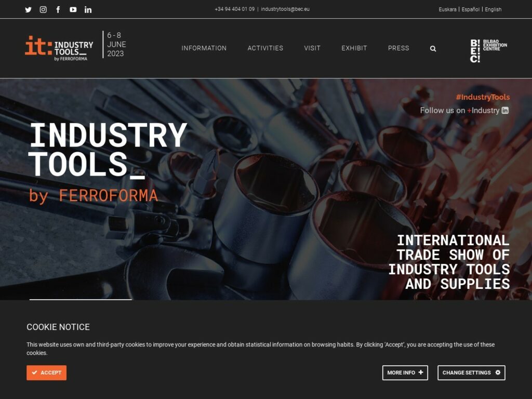Open the Bilbao Exhibition Centre logo
Image resolution: width=532 pixels, height=399 pixels.
tap(488, 51)
